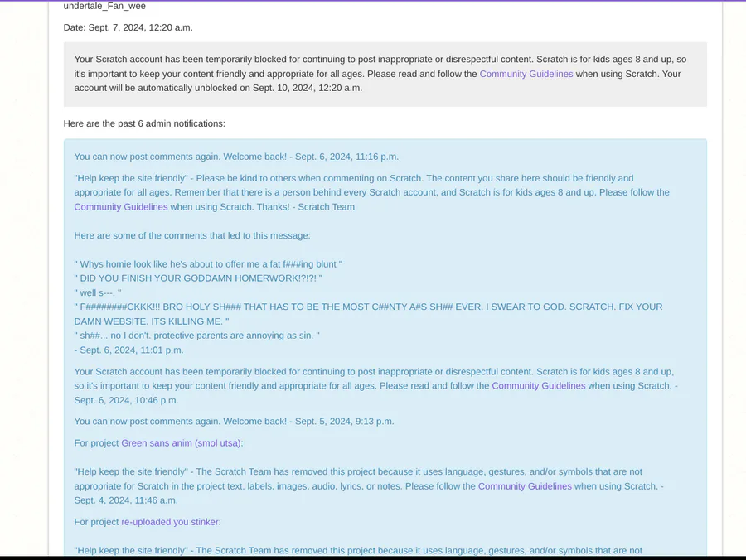This screenshot has height=560, width=746.
Task: Click the 'Whys homie look like' comment
Action: coord(208,263)
